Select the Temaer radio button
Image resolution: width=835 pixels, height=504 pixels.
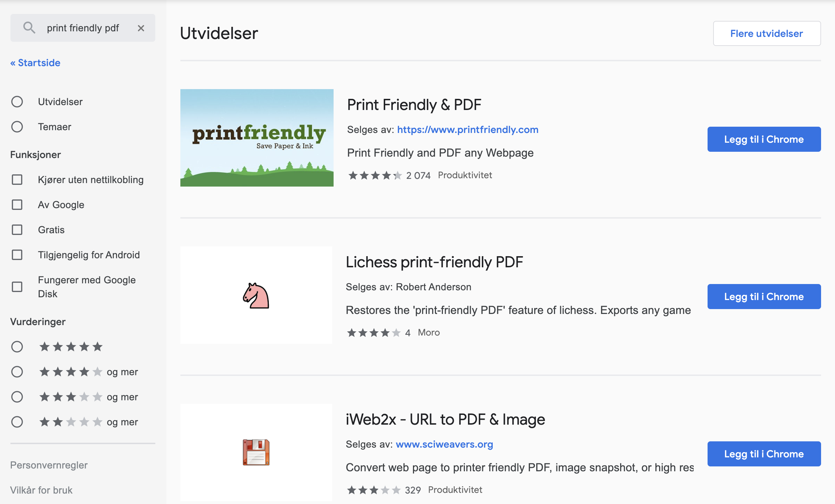(x=17, y=127)
